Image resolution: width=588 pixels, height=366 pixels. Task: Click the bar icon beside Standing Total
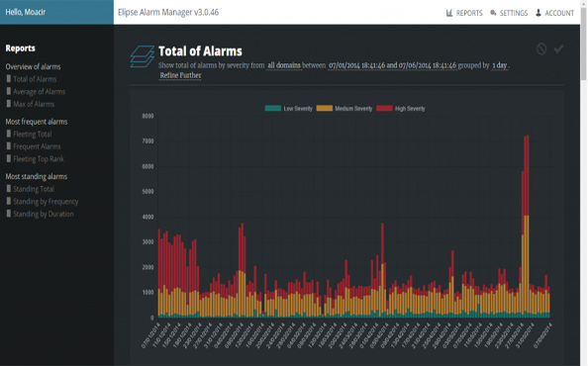point(9,188)
